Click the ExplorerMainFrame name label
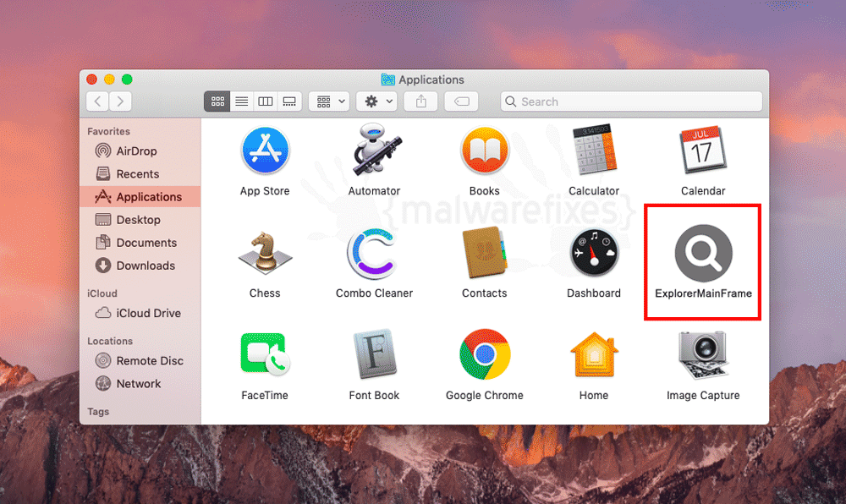 click(x=703, y=293)
